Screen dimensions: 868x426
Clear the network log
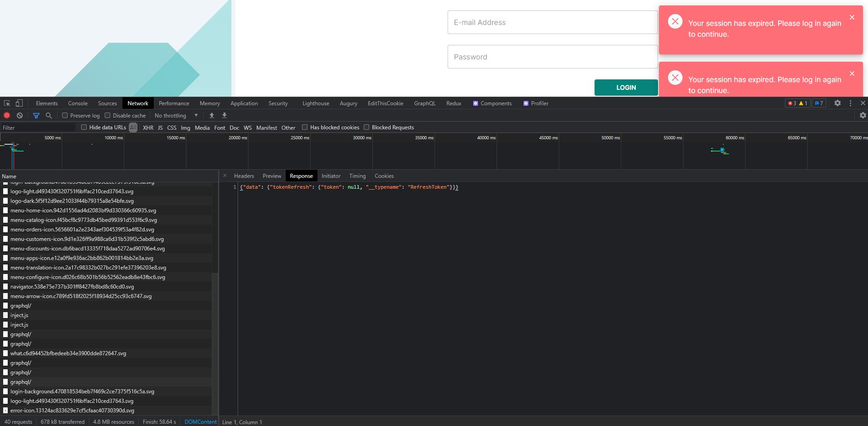pyautogui.click(x=20, y=115)
